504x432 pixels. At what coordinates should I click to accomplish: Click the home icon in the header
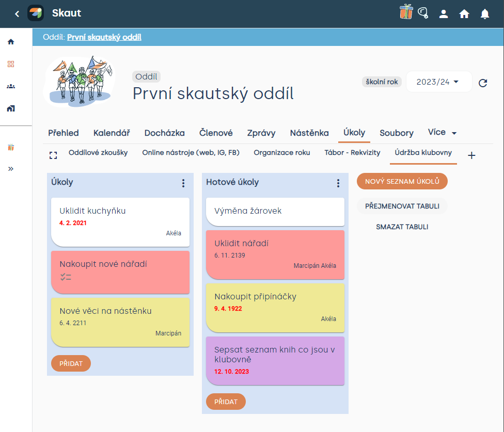pos(464,14)
